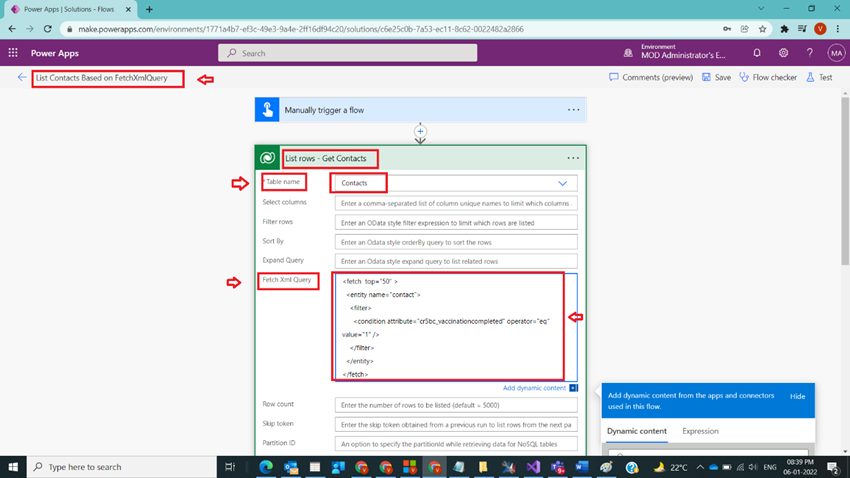Click the Filter rows field
Screen dimensions: 850x478
point(456,223)
